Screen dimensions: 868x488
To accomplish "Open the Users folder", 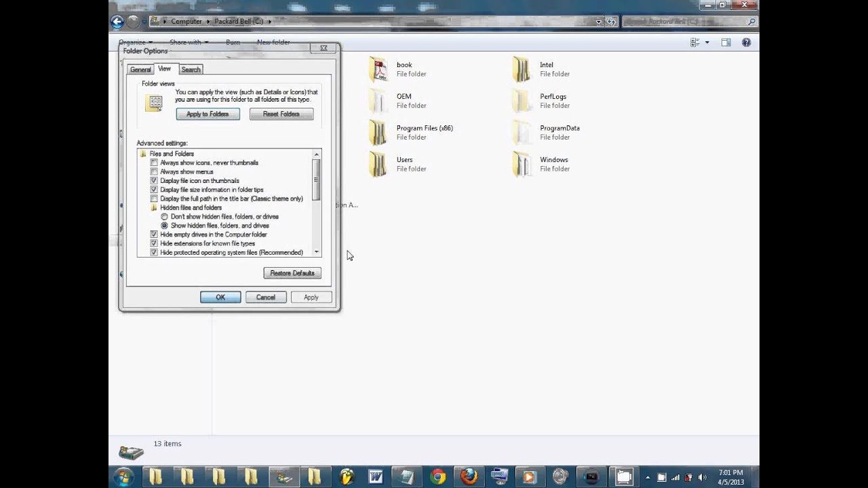I will [x=405, y=160].
